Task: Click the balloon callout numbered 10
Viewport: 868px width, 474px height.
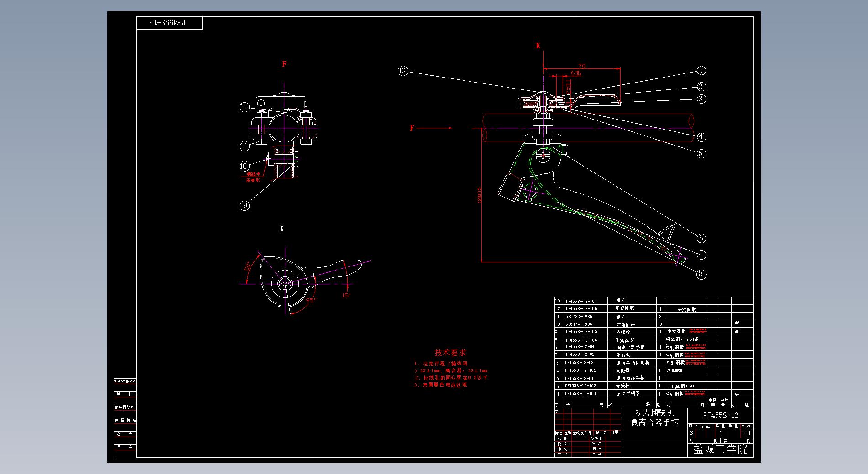Action: [245, 166]
